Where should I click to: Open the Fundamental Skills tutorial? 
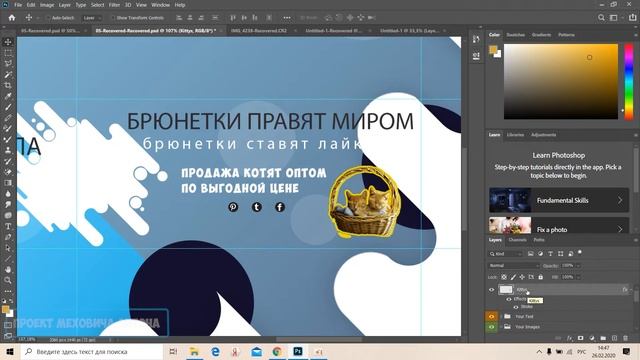[x=559, y=200]
